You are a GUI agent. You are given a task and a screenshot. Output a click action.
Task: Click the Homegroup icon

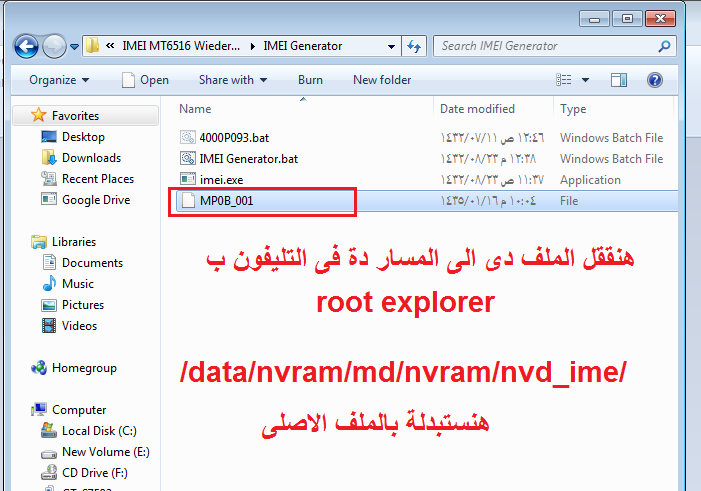[x=39, y=368]
